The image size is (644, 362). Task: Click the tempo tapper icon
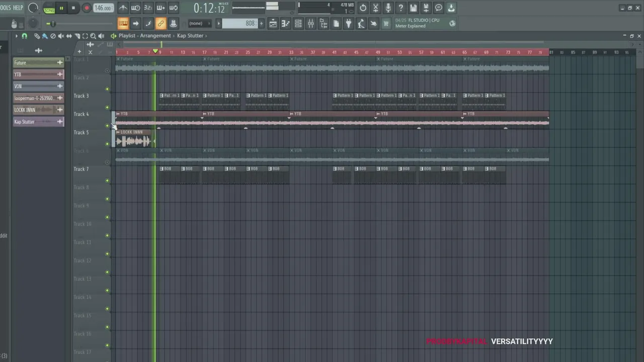[x=361, y=23]
